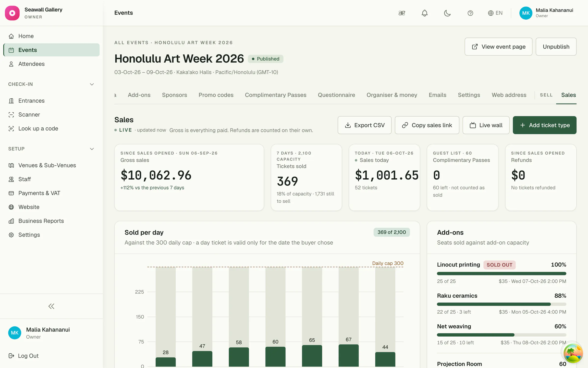Collapse the sidebar with double-chevron icon
The image size is (588, 368).
pos(51,306)
